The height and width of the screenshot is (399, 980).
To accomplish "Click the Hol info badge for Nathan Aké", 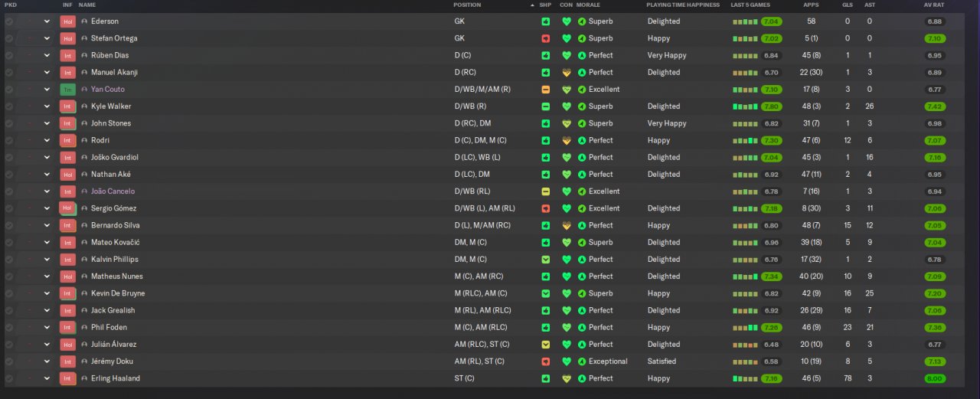I will [x=68, y=175].
